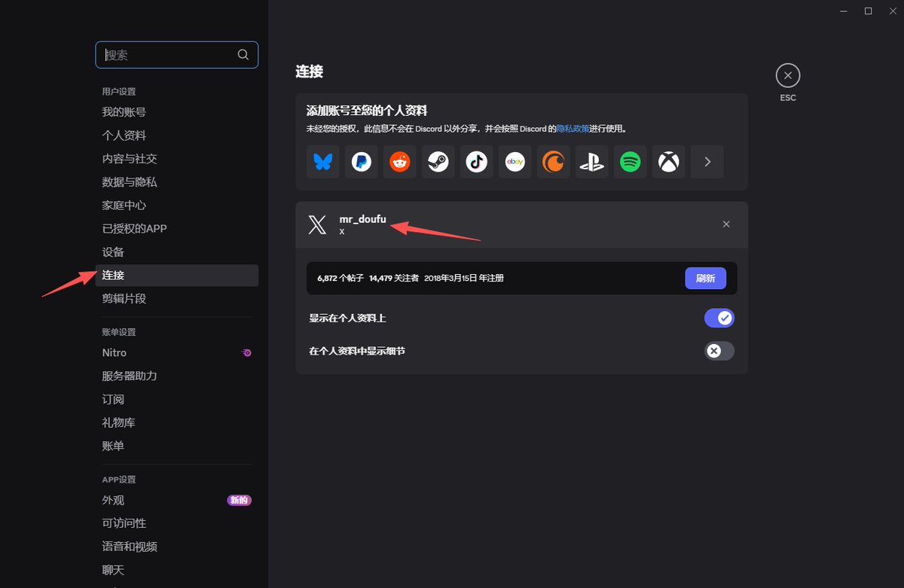Viewport: 904px width, 588px height.
Task: Maximize the Discord window
Action: click(868, 11)
